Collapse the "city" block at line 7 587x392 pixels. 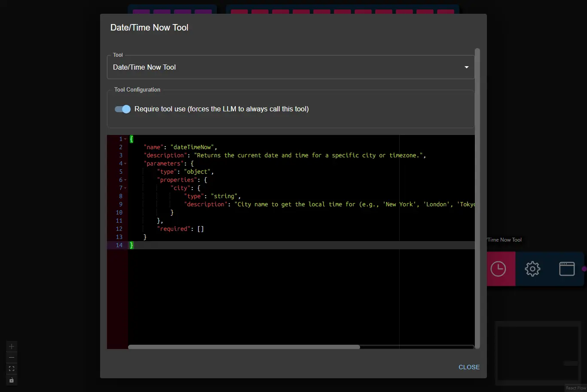click(125, 188)
